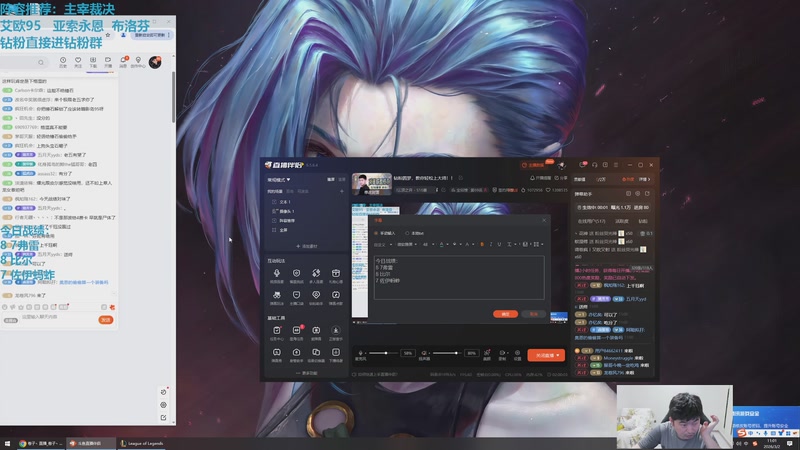The image size is (800, 450).
Task: Open the room manager assistant tool icon
Action: [296, 353]
